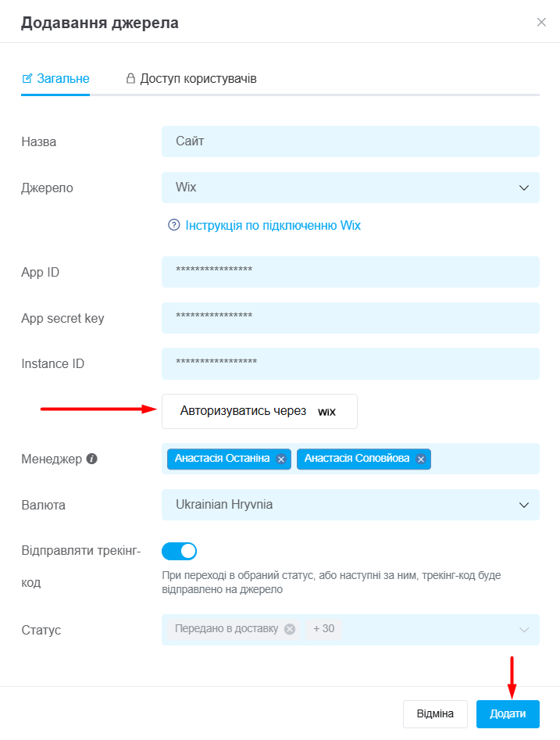The image size is (560, 740).
Task: Remove the Передано в доставку status tag
Action: click(290, 629)
